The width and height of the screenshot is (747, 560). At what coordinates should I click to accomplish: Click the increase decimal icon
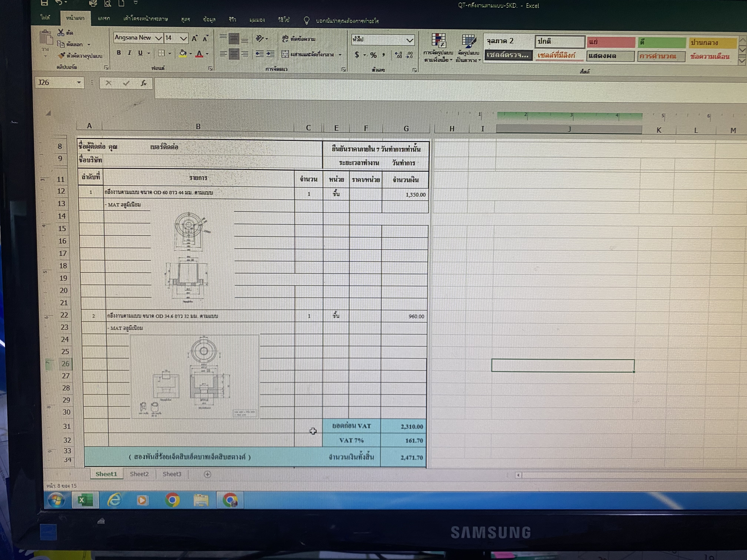399,55
